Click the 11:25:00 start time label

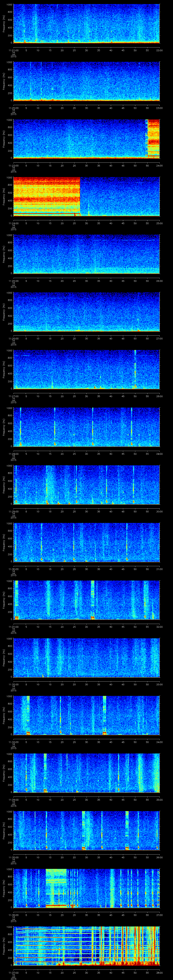pos(13,281)
